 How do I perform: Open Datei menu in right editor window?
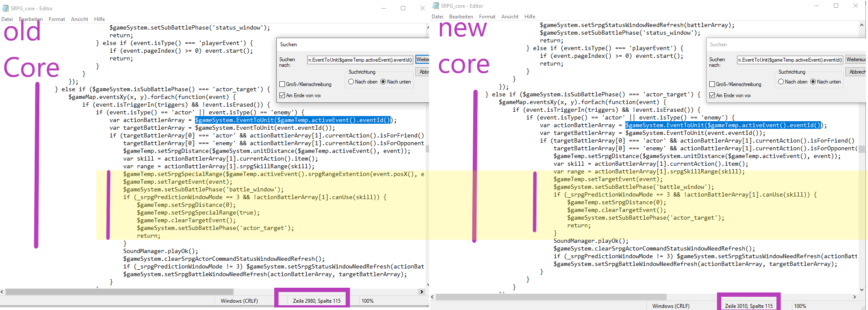pos(437,17)
